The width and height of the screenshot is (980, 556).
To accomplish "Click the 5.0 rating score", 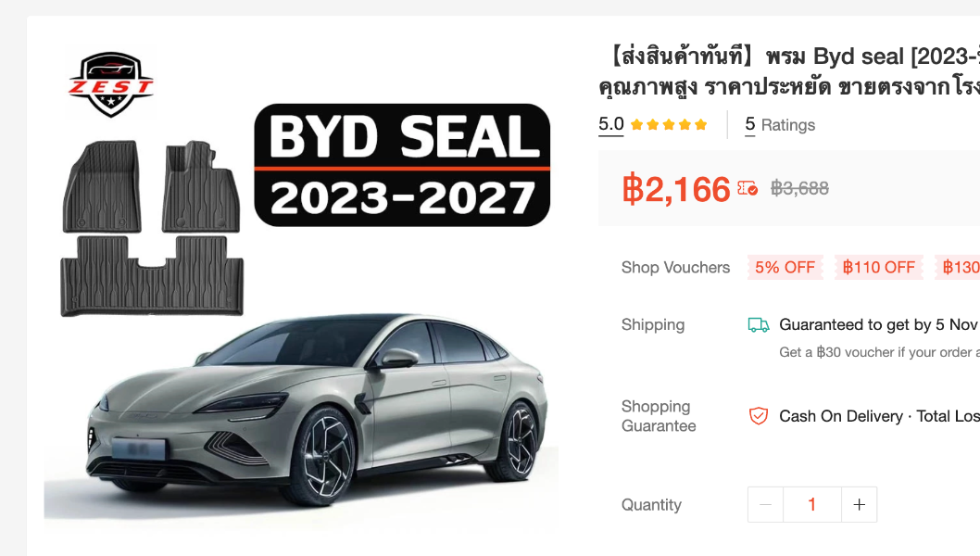I will point(611,124).
